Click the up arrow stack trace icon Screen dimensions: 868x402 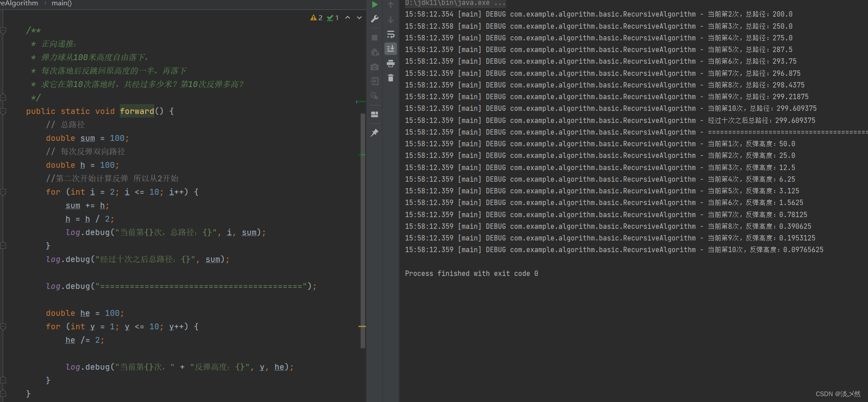pyautogui.click(x=391, y=5)
